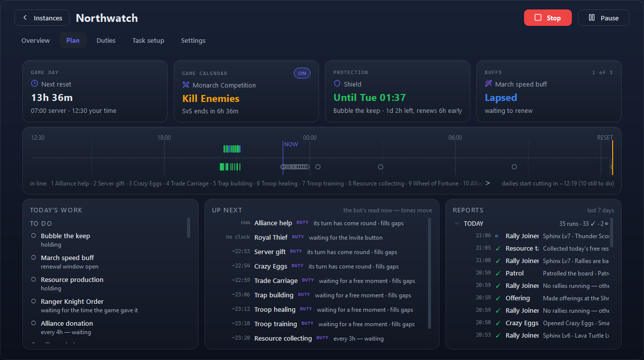This screenshot has width=644, height=360.
Task: Click the circle next to March speed buff task
Action: point(33,258)
